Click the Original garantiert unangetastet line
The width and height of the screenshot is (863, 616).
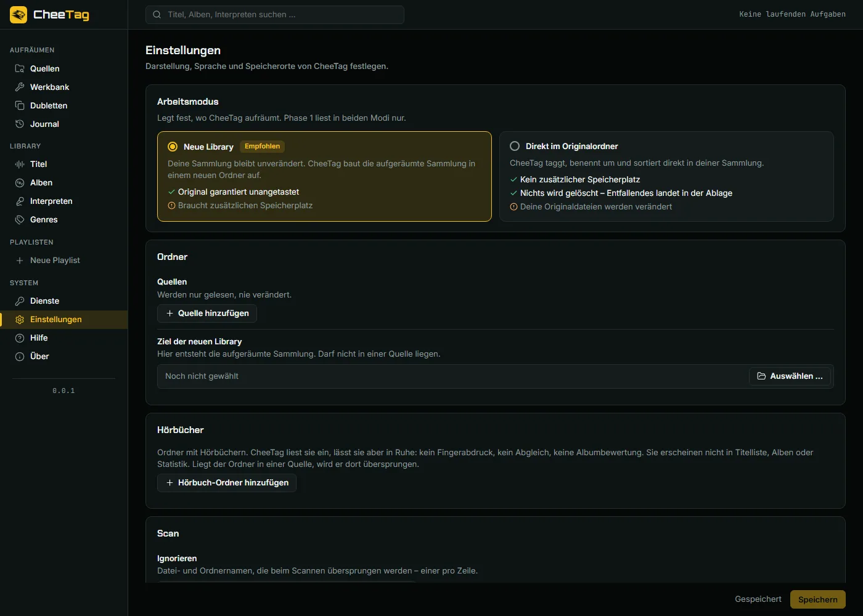[234, 192]
